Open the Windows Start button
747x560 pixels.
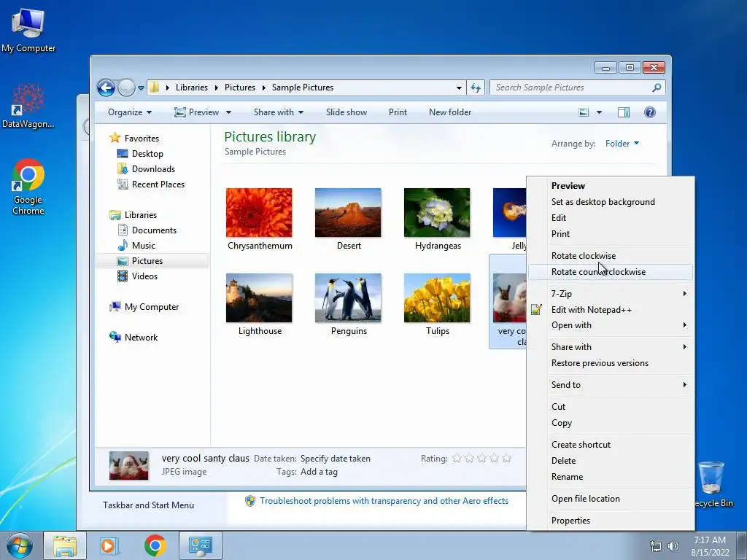click(x=20, y=545)
